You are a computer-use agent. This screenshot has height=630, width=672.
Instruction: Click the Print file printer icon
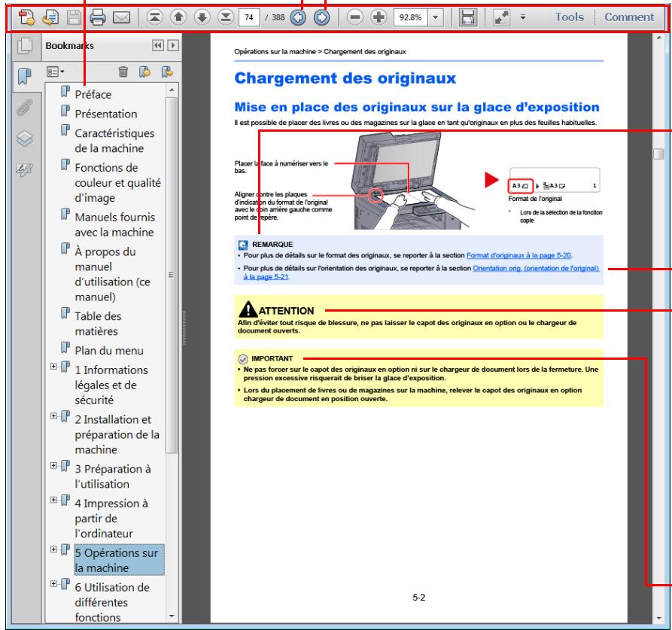98,17
